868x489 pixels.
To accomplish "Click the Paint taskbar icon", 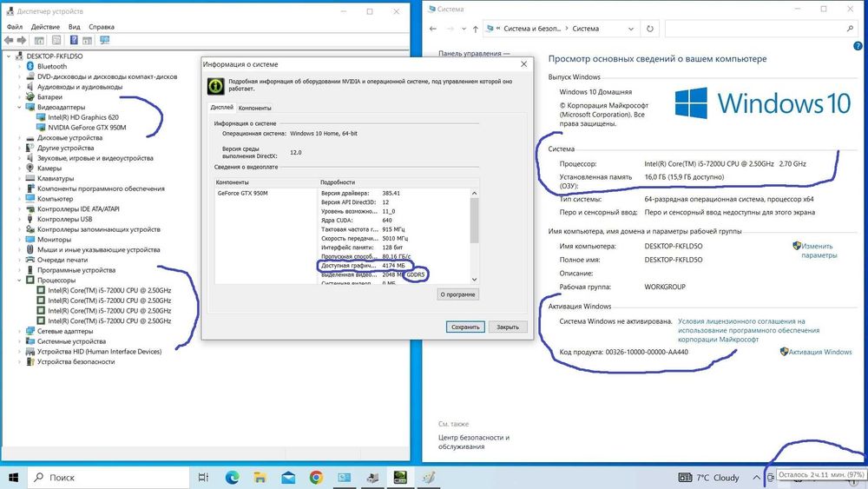I will click(x=428, y=478).
